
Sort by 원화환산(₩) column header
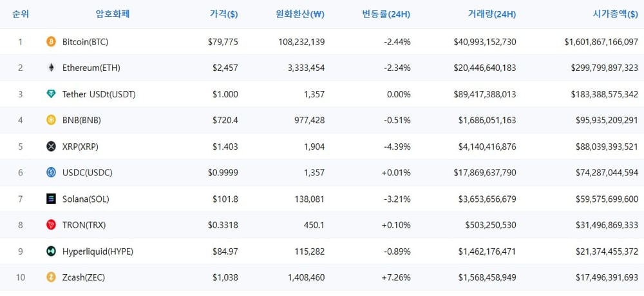click(300, 14)
